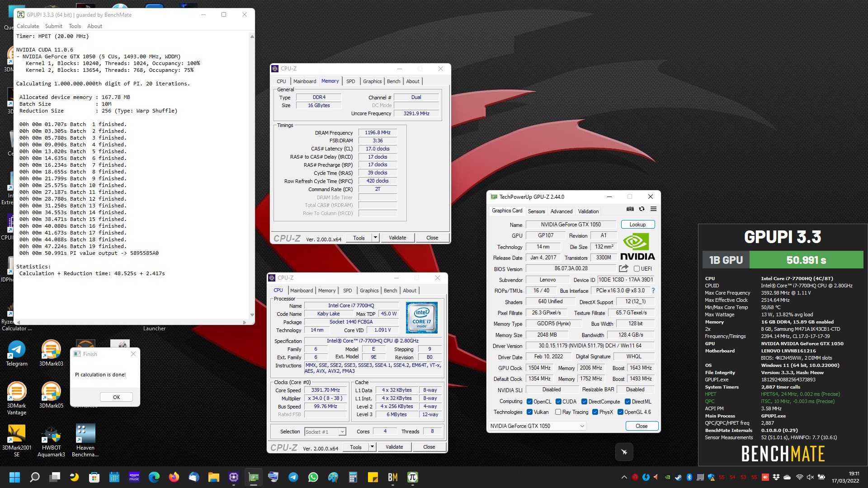Open the GPU-Z hamburger menu
The width and height of the screenshot is (868, 488).
click(x=653, y=209)
